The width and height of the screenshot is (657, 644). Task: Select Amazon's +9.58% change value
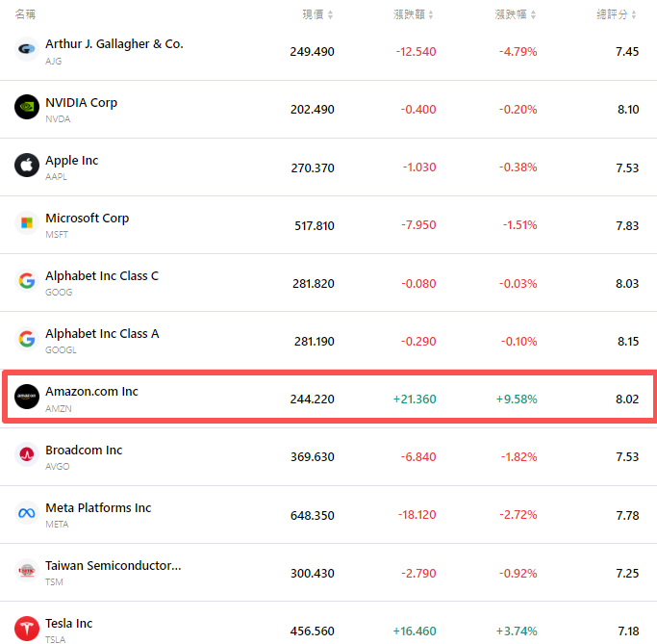pyautogui.click(x=517, y=399)
